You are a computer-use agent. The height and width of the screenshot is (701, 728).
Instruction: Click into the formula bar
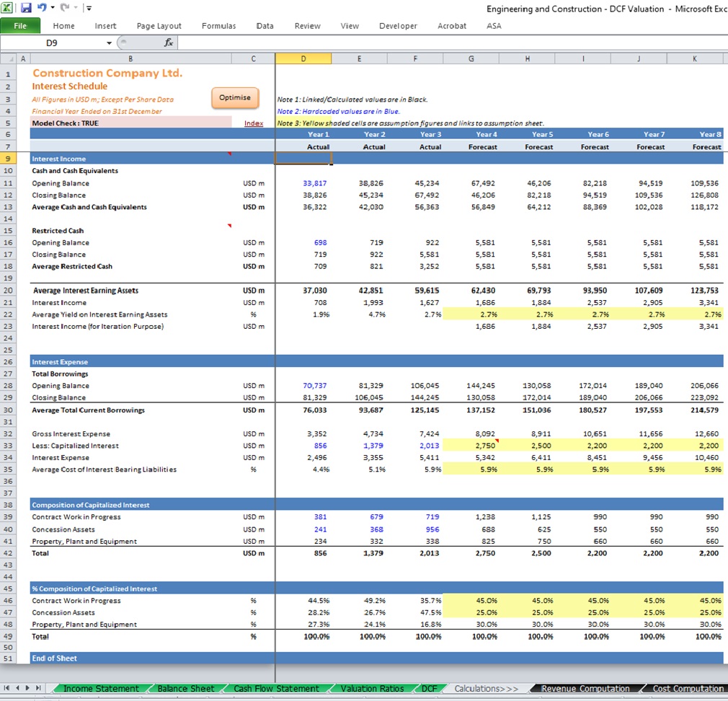tap(453, 43)
